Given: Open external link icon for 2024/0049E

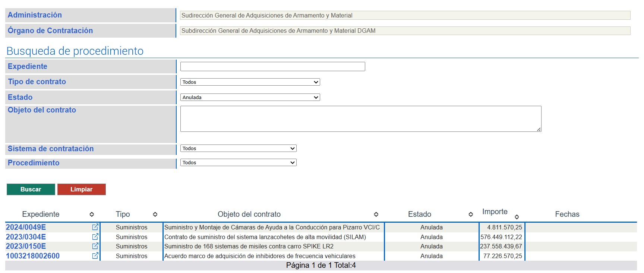Looking at the screenshot, I should [95, 227].
